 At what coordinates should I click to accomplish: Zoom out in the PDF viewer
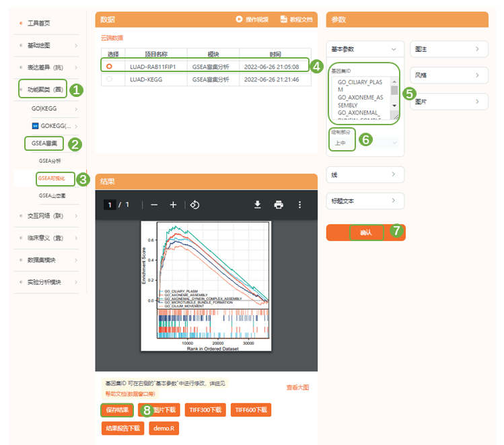tap(154, 205)
